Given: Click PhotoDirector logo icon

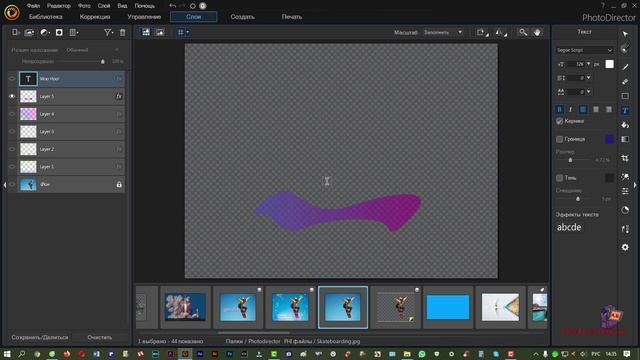Looking at the screenshot, I should click(x=12, y=12).
